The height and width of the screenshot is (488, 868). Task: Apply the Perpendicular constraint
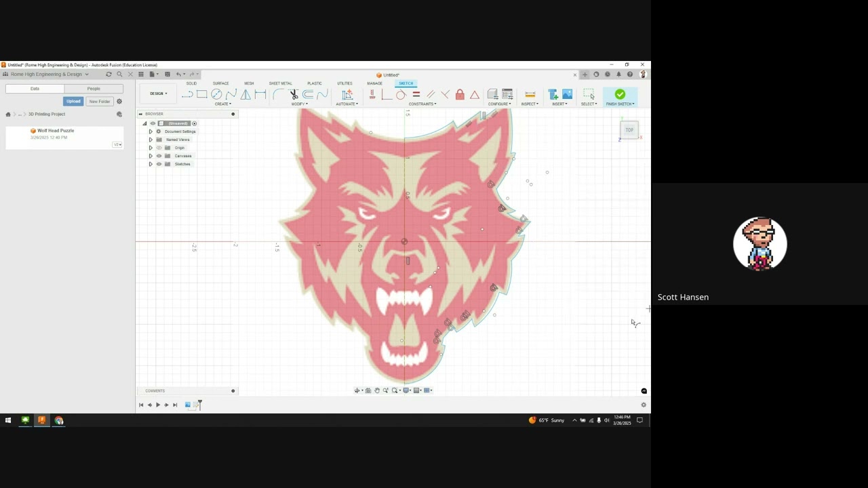[445, 95]
